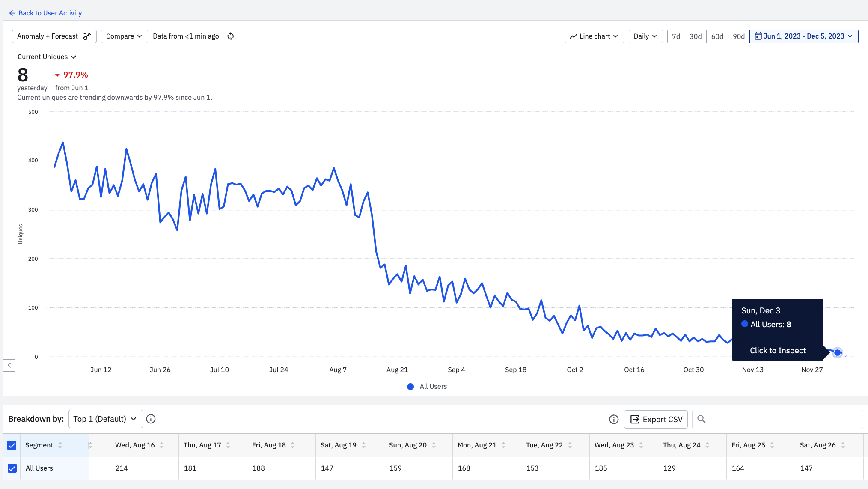868x489 pixels.
Task: Click the refresh data icon
Action: 231,36
